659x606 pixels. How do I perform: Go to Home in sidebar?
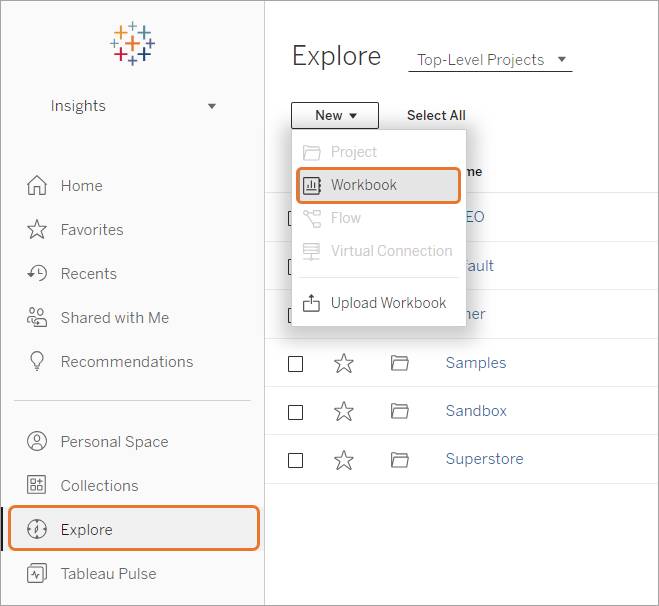click(82, 185)
